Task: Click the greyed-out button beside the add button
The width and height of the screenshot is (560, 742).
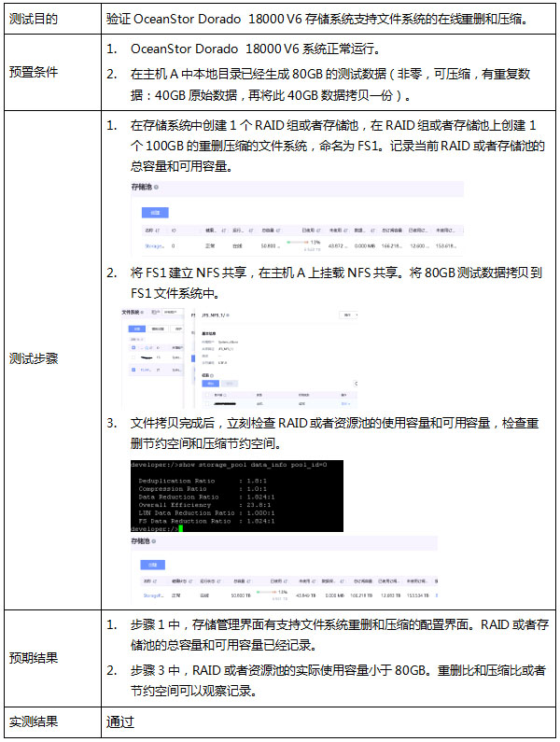Action: [x=230, y=384]
